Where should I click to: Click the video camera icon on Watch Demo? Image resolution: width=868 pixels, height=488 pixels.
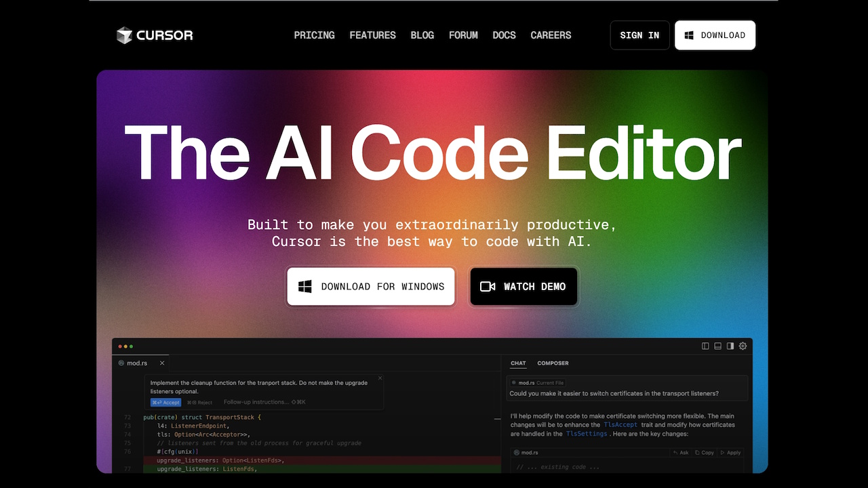(488, 286)
